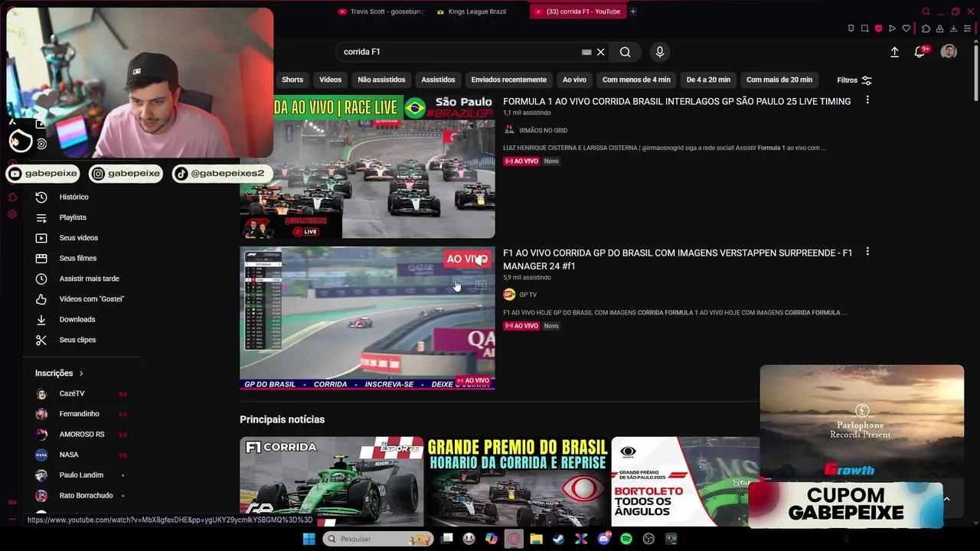The width and height of the screenshot is (980, 551).
Task: Toggle the Com mais de 20 min chip
Action: point(779,80)
